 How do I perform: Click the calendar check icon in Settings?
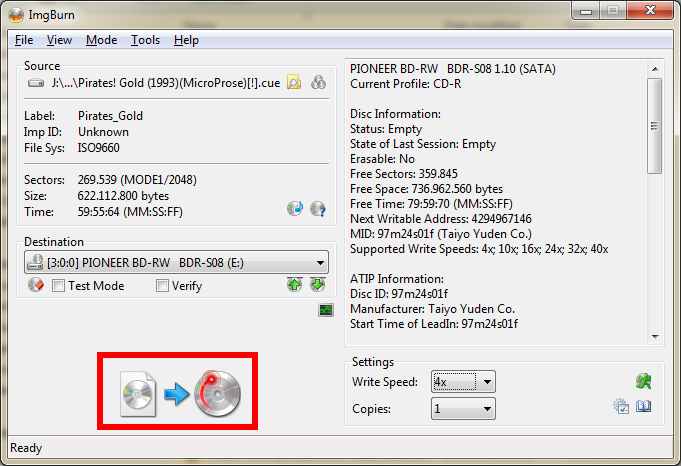coord(621,407)
